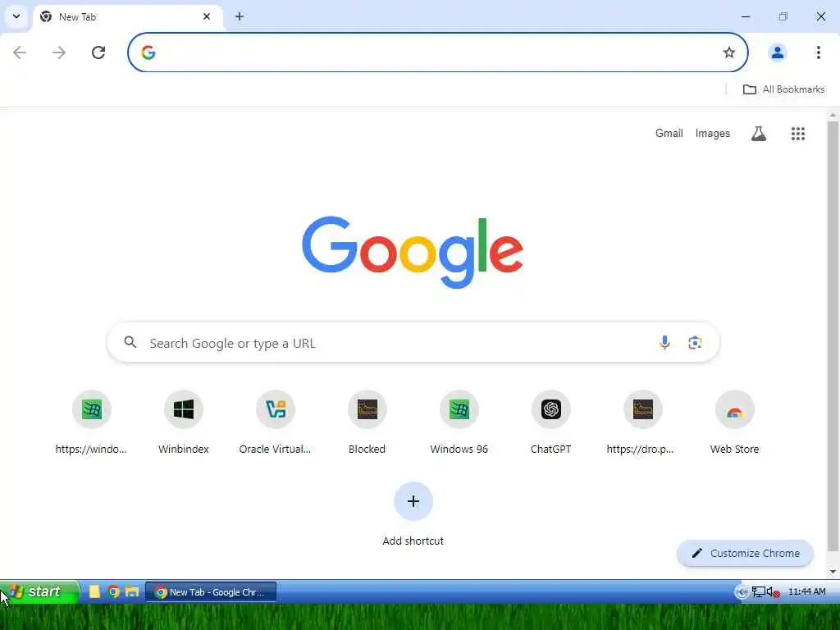
Task: Open the Blocked shortcut
Action: (x=367, y=422)
